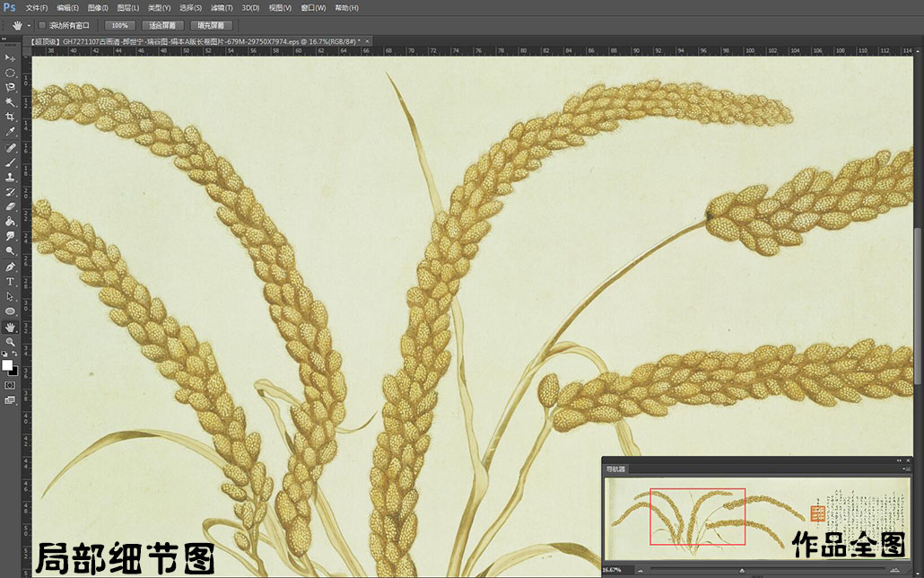
Task: Swap foreground and background colors
Action: [x=14, y=354]
